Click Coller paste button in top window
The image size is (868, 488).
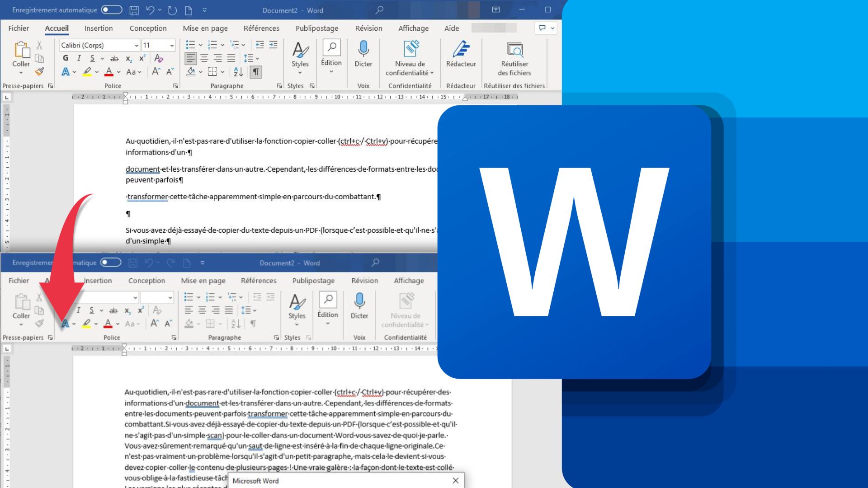(x=21, y=53)
